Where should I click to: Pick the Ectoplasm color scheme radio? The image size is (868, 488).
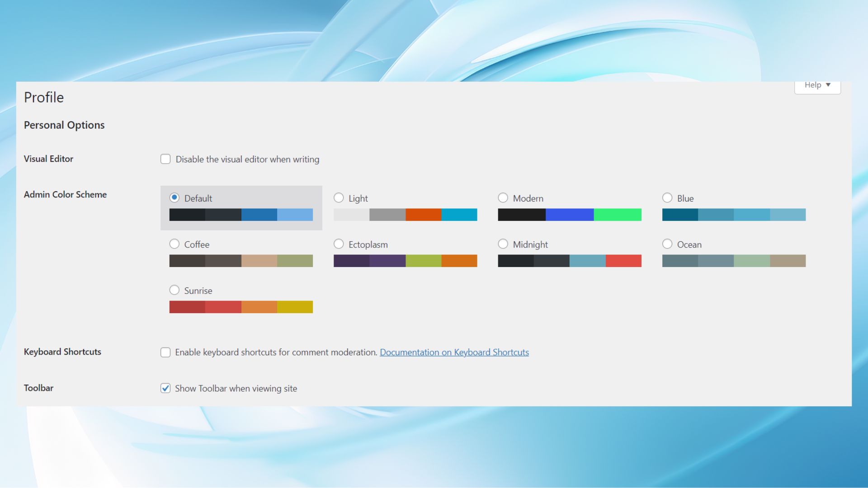pos(339,244)
